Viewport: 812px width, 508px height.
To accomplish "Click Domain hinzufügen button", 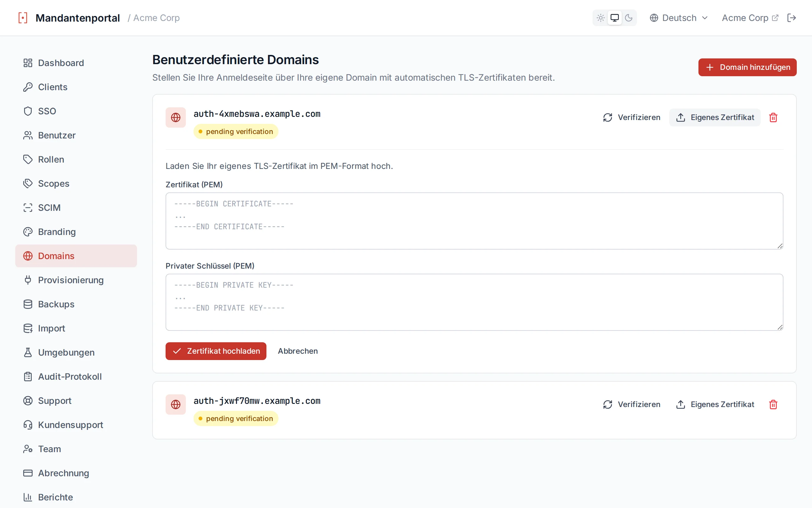I will click(x=747, y=67).
